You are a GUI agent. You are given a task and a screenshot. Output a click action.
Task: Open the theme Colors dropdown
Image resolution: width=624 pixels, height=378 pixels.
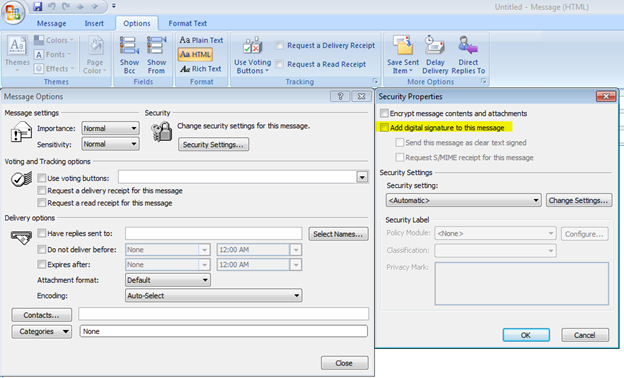54,40
